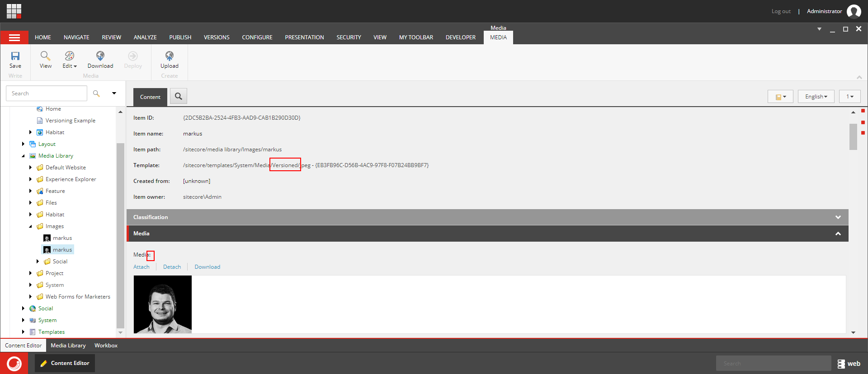Expand the Social folder under Images

tap(38, 262)
